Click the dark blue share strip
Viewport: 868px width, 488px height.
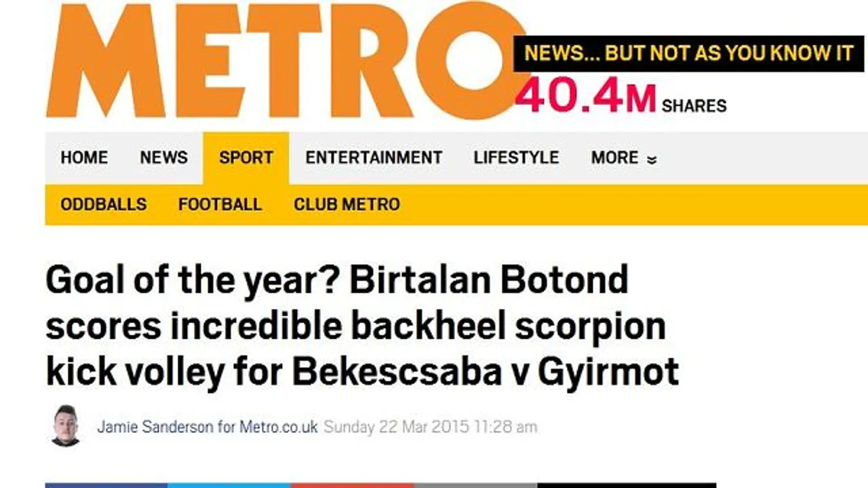pos(106,485)
